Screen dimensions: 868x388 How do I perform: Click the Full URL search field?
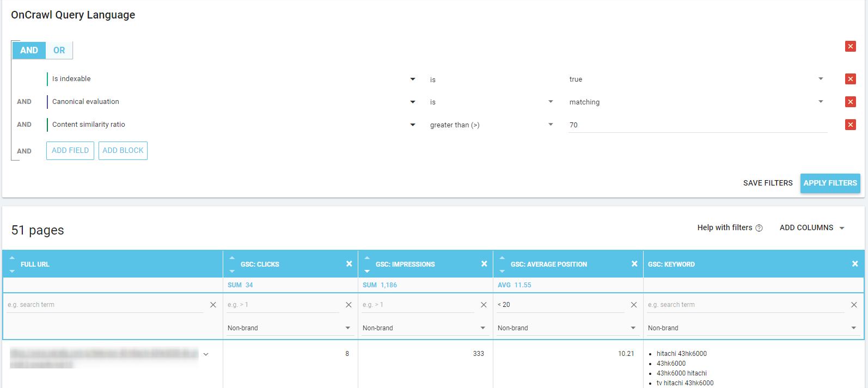[x=105, y=305]
